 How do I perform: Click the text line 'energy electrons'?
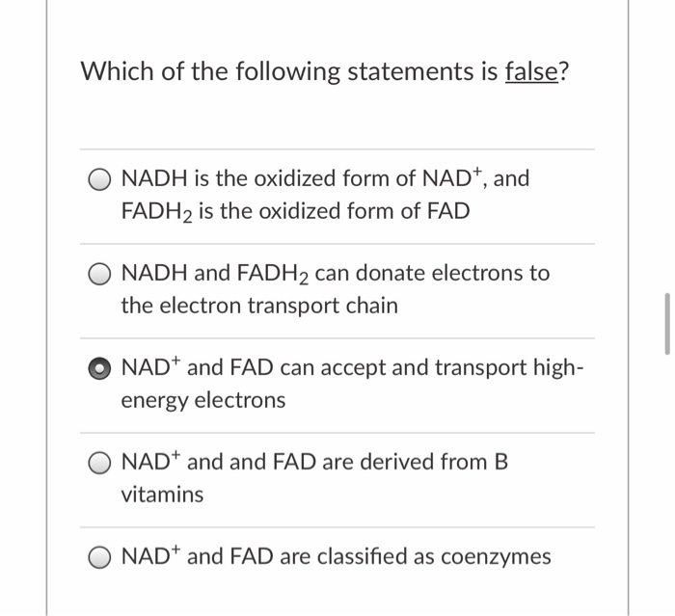coord(203,401)
